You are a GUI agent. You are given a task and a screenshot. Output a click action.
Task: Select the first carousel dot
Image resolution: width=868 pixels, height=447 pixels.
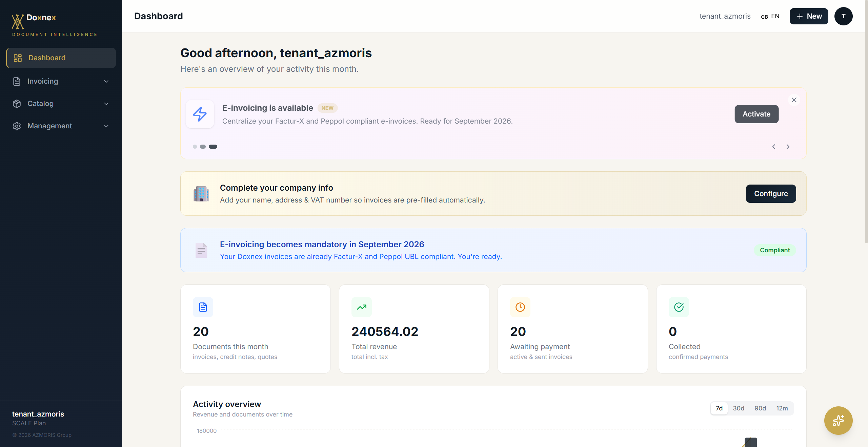click(x=195, y=147)
